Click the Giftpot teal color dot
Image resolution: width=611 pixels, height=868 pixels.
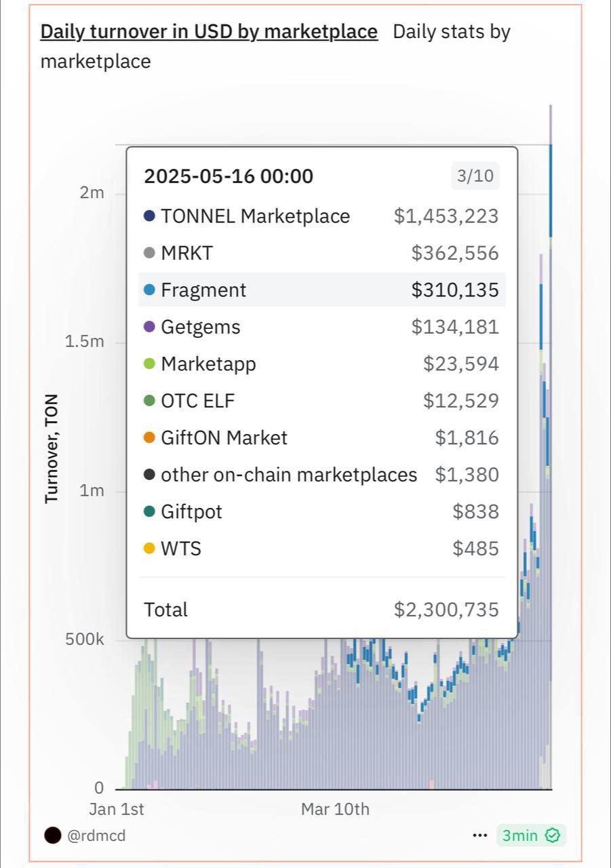(x=150, y=511)
